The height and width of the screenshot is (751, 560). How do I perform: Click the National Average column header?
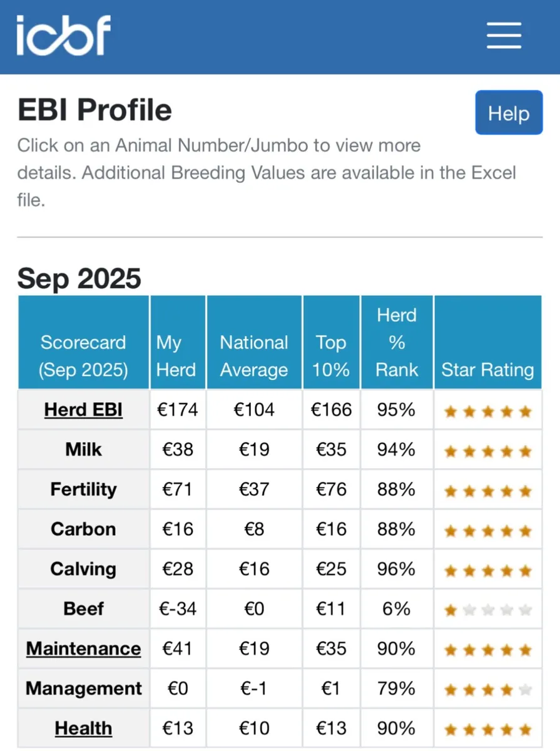pyautogui.click(x=254, y=355)
